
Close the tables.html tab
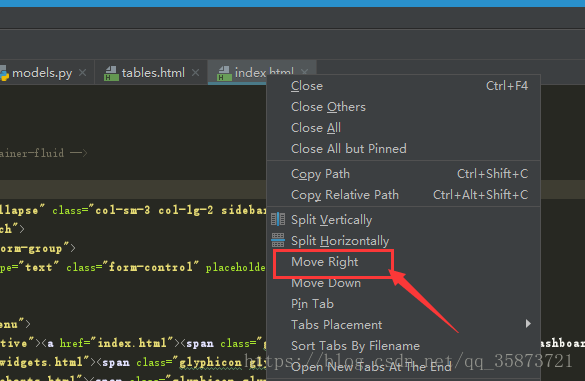[x=195, y=72]
